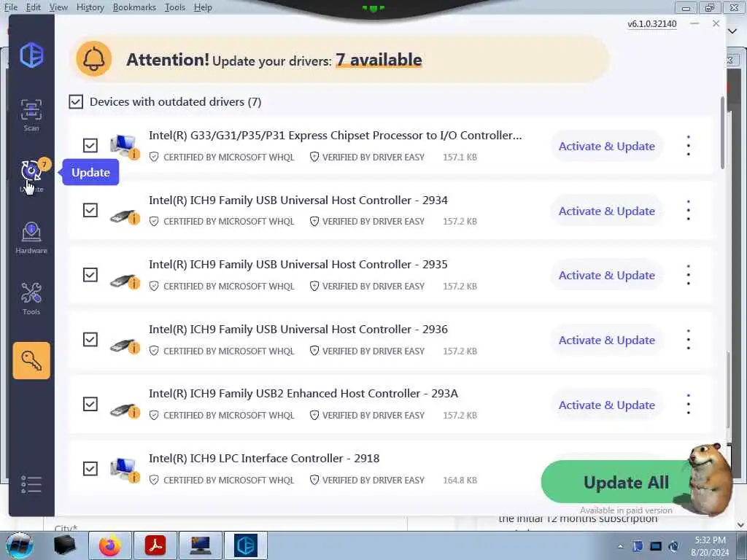The height and width of the screenshot is (560, 747).
Task: Activate & Update the G33/G31 chipset driver
Action: coord(607,146)
